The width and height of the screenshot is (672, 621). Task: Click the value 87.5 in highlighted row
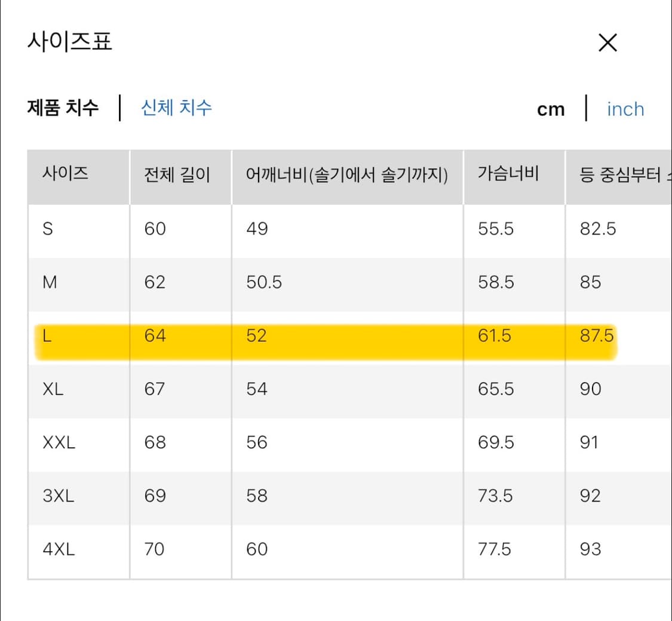tap(597, 336)
